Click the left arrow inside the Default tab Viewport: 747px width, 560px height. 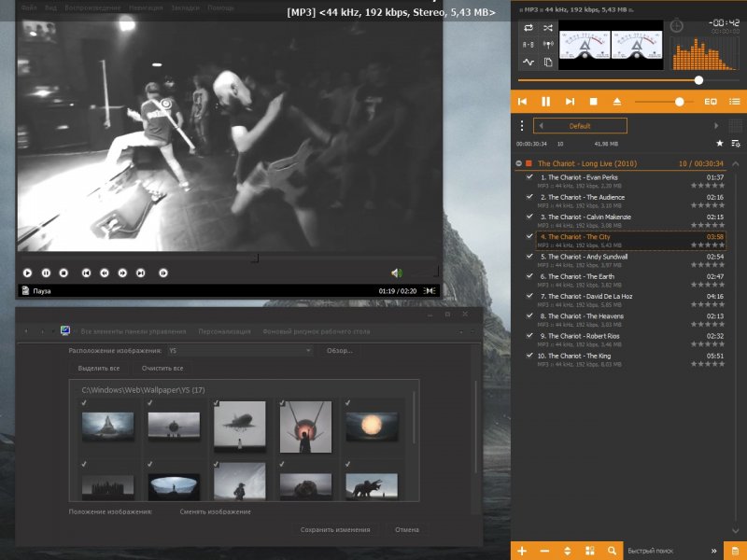tap(542, 126)
